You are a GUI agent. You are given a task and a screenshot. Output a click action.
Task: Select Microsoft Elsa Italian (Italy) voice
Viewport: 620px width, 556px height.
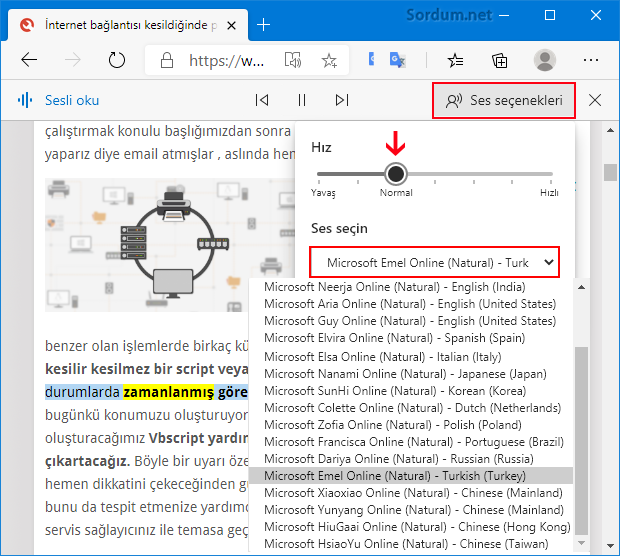410,357
